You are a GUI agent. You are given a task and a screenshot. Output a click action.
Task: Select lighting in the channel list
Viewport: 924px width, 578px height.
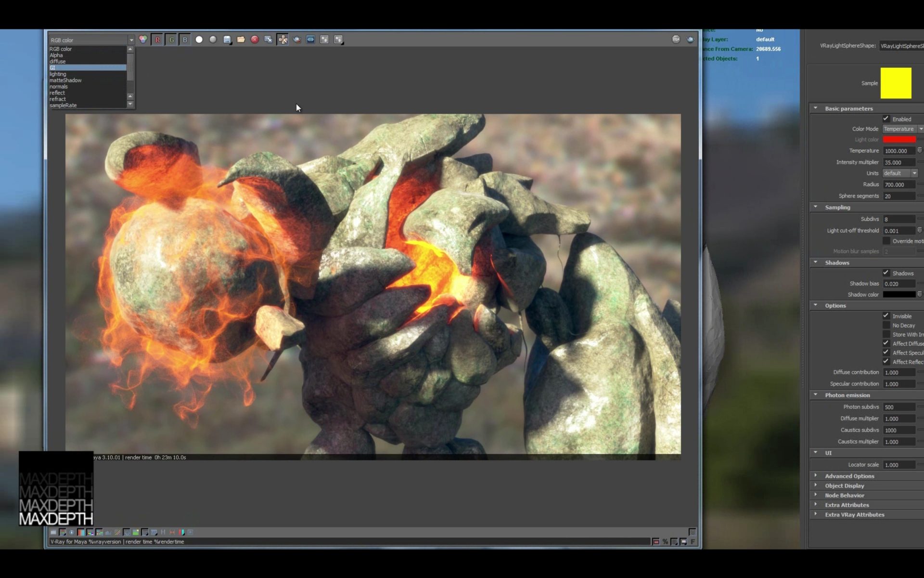pyautogui.click(x=58, y=74)
